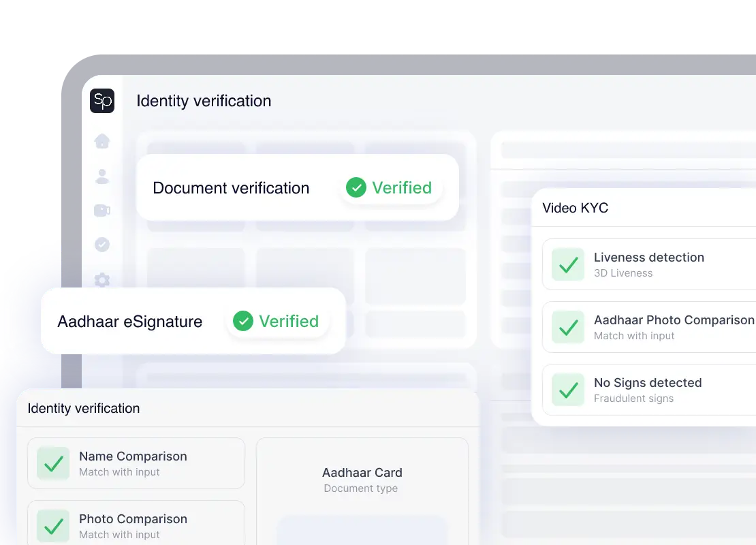756x545 pixels.
Task: Select the "Name Comparison" text
Action: coord(133,456)
